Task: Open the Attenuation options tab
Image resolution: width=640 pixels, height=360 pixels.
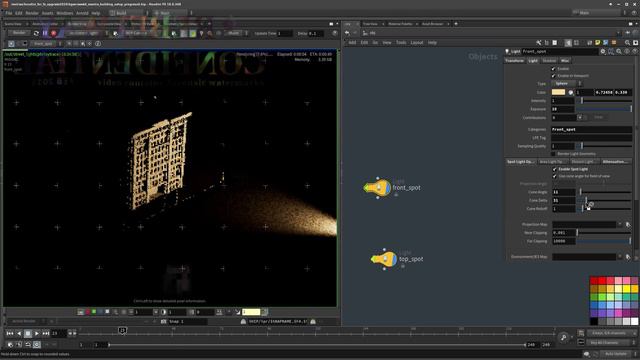Action: pos(615,162)
